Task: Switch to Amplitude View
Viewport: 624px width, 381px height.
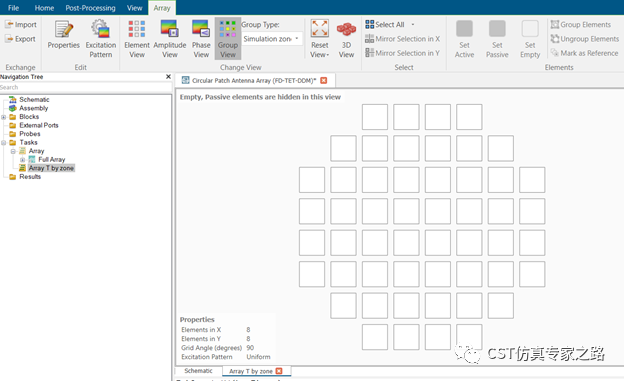Action: (170, 39)
